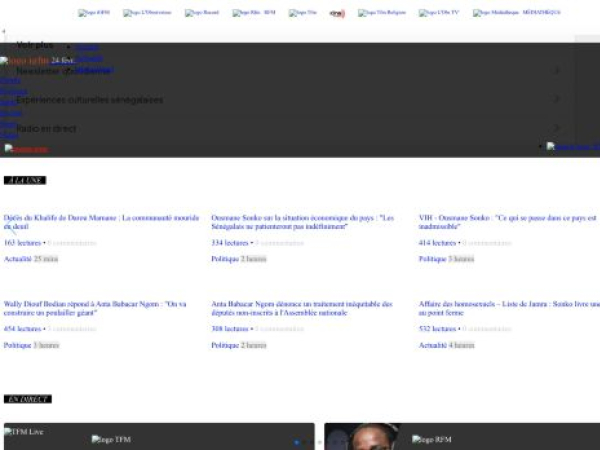Open the VIH - Ousmane Sonko article

tap(500, 222)
